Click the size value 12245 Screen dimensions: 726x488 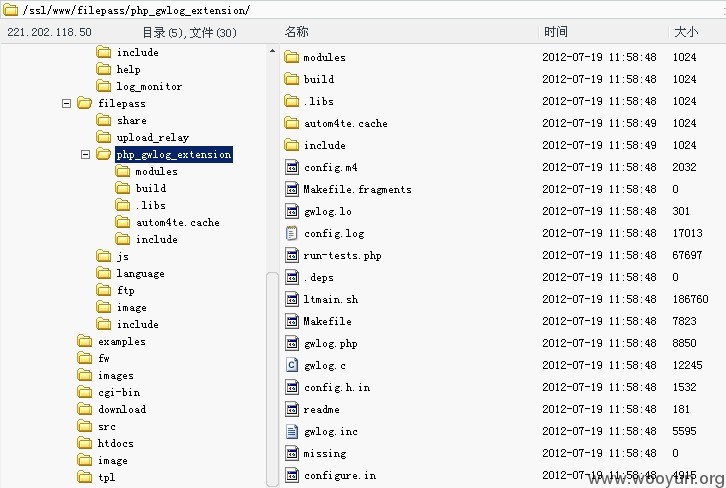[x=687, y=365]
